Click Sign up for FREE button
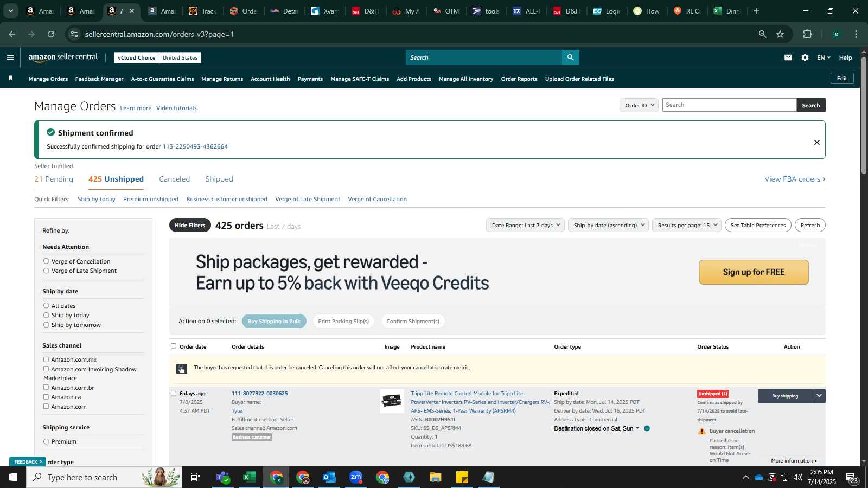Viewport: 868px width, 488px height. click(x=754, y=272)
